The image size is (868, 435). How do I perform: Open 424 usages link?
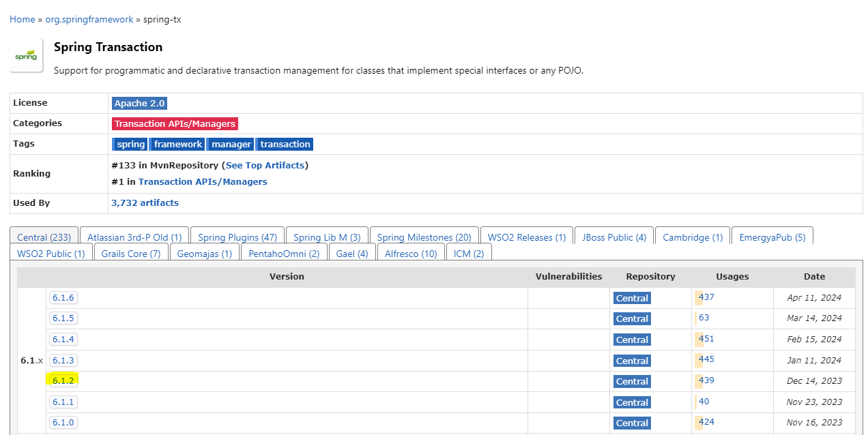pyautogui.click(x=706, y=422)
